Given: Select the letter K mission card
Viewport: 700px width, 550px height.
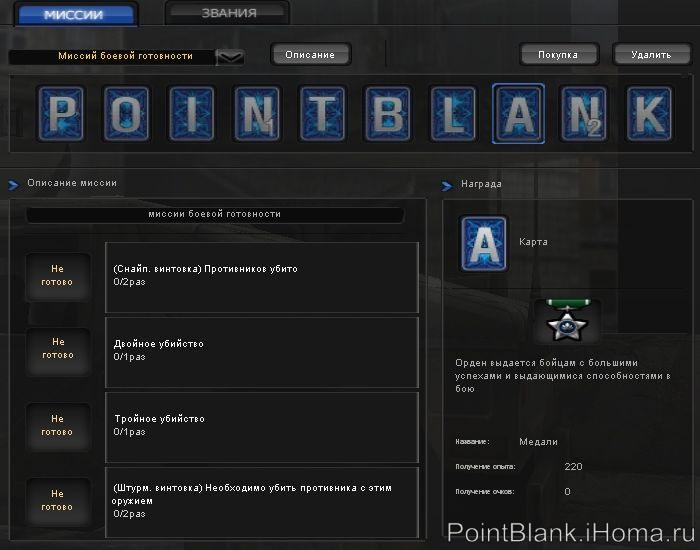Looking at the screenshot, I should click(x=650, y=114).
